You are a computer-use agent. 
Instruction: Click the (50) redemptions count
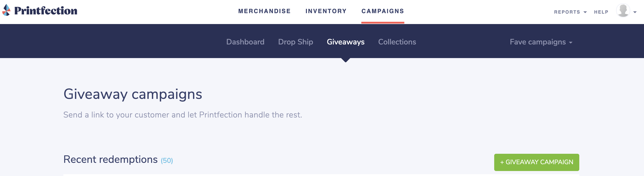(167, 161)
